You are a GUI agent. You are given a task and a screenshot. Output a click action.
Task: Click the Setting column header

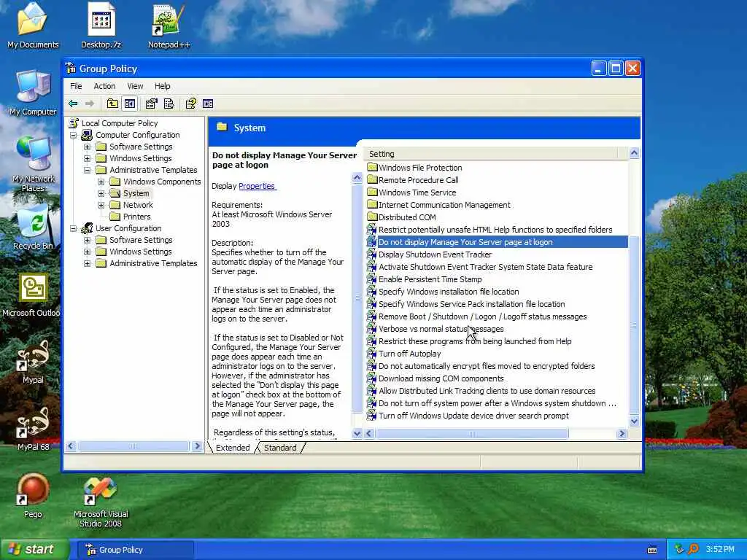point(492,154)
